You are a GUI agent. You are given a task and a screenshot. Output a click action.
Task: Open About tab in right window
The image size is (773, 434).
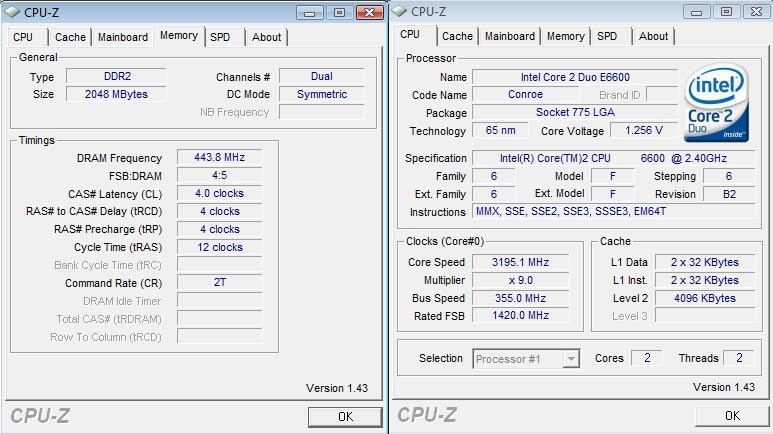coord(654,36)
